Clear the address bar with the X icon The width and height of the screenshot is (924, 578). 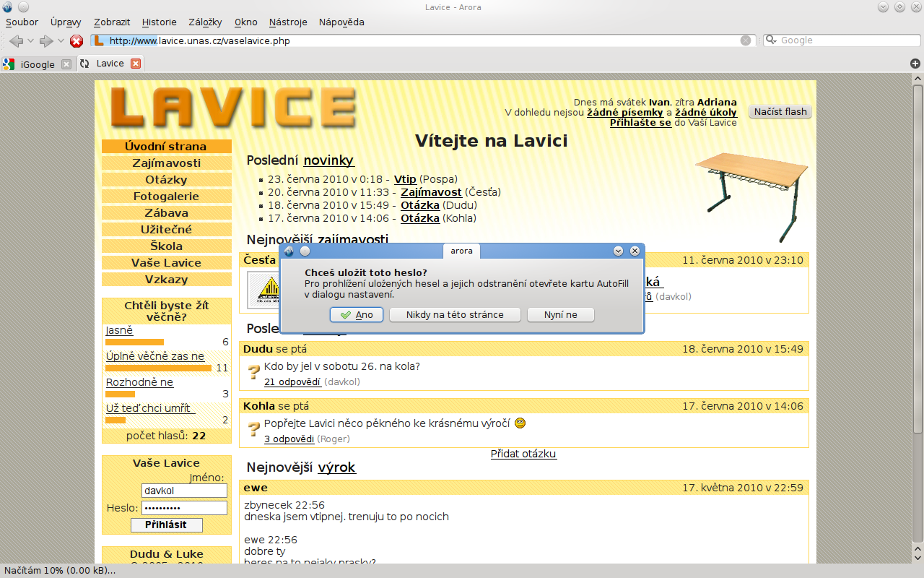click(746, 40)
